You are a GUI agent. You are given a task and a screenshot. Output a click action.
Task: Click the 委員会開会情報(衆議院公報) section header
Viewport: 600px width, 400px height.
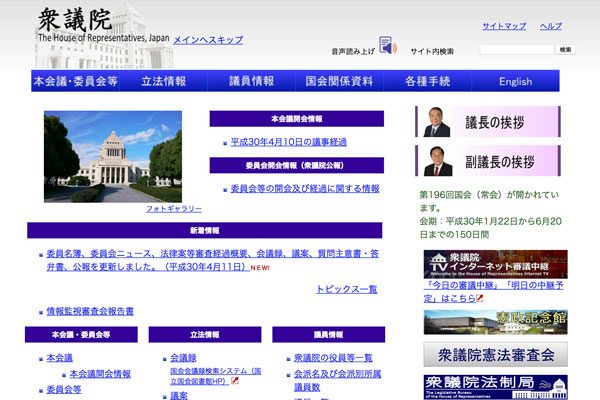pos(297,165)
